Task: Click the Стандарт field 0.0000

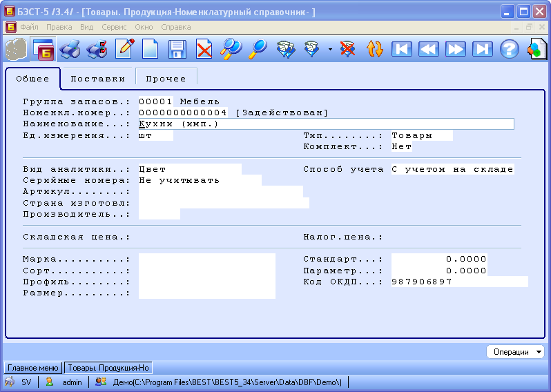Action: 439,259
